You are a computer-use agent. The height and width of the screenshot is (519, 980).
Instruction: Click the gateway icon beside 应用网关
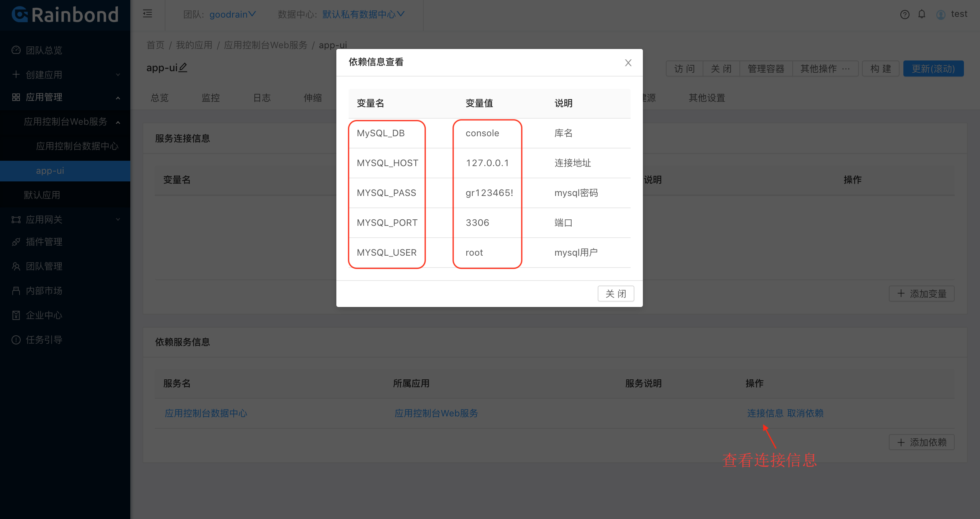tap(16, 220)
